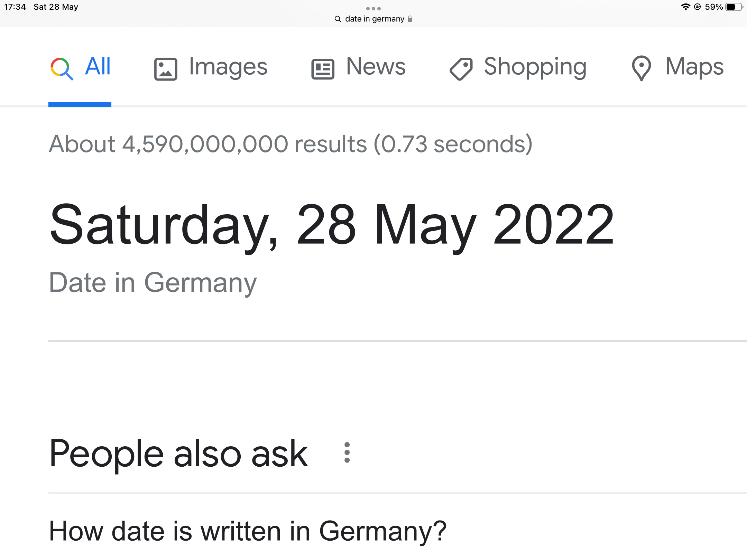Click the Maps location pin icon
Image resolution: width=747 pixels, height=560 pixels.
(642, 68)
